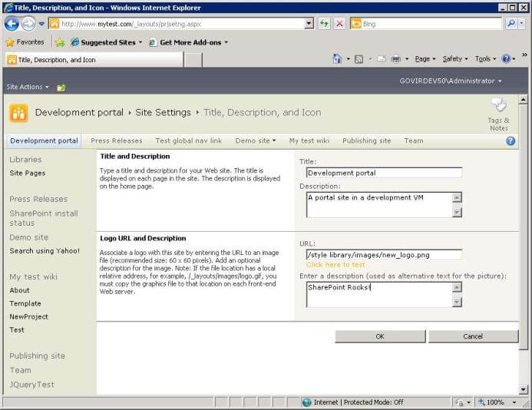Viewport: 532px width, 410px height.
Task: Click the Print icon
Action: tap(395, 59)
